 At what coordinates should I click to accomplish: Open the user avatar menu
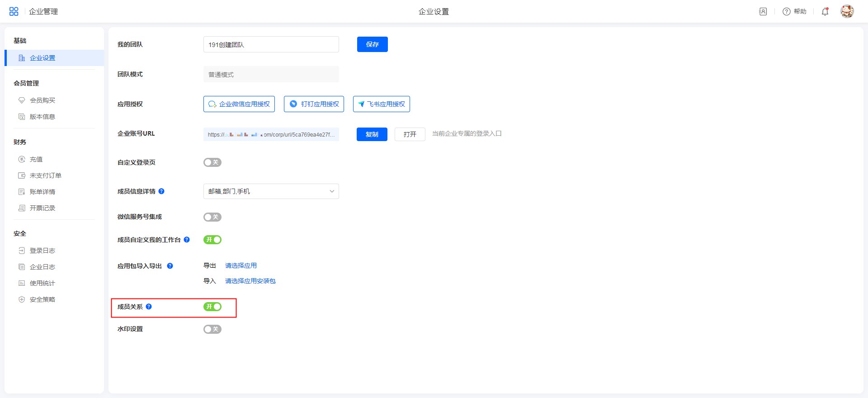click(847, 11)
